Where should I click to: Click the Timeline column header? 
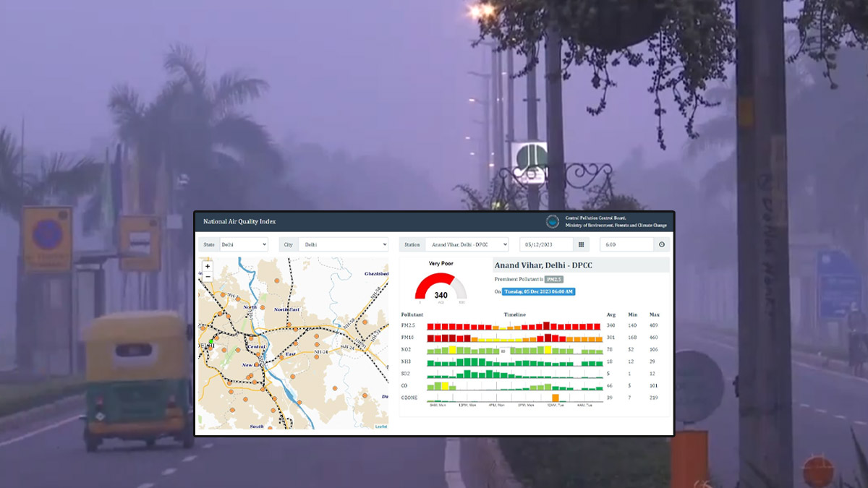coord(515,314)
